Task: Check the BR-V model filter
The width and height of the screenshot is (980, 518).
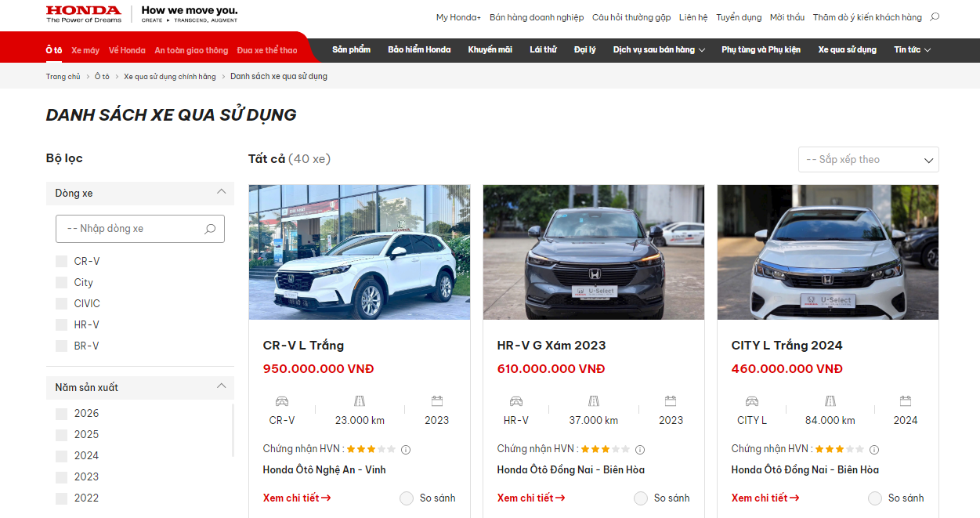Action: tap(61, 346)
